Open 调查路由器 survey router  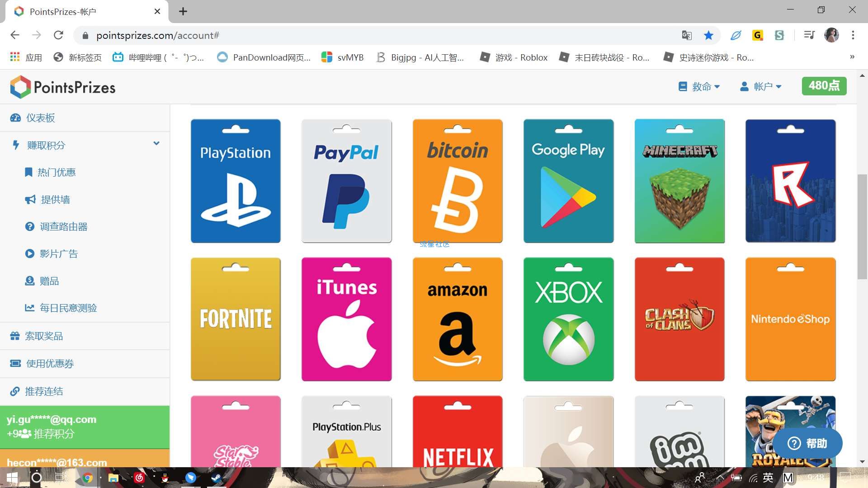pos(56,226)
